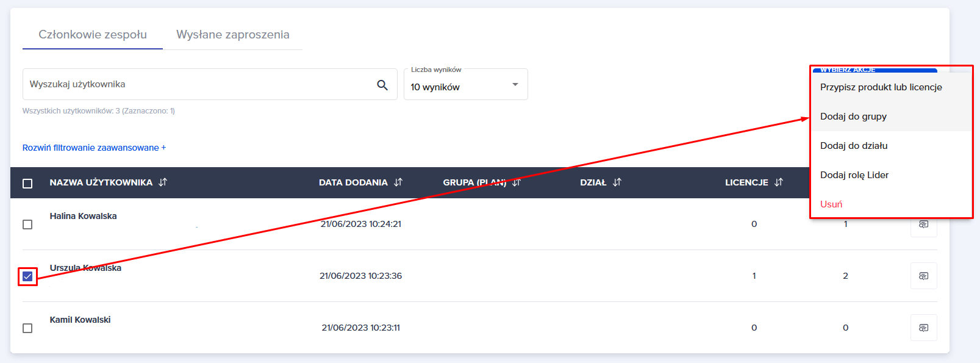Uncheck the Urszula Kowalska checkbox
This screenshot has height=363, width=980.
(27, 276)
